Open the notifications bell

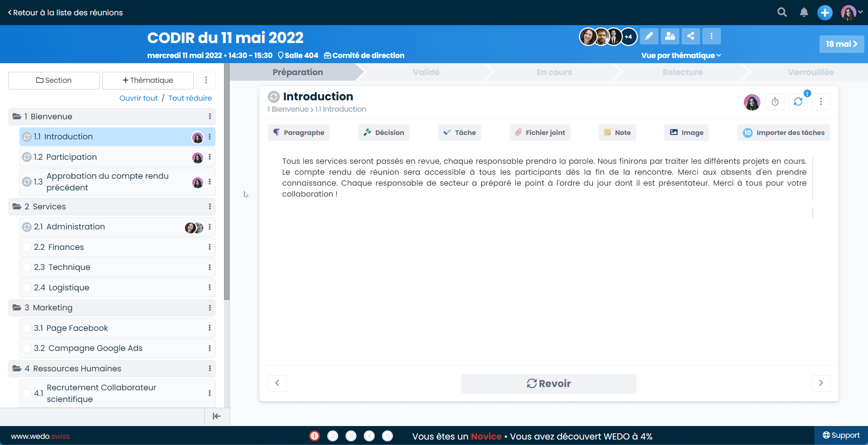(804, 12)
